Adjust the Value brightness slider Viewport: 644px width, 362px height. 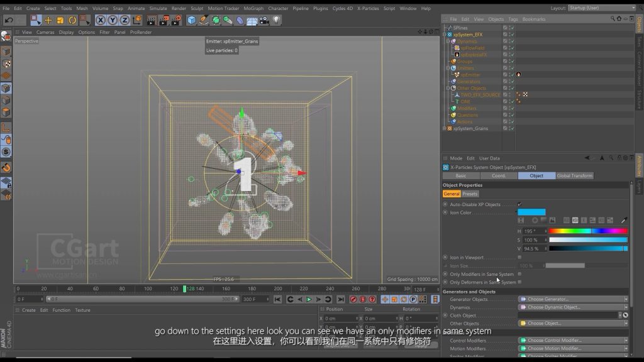coord(588,248)
